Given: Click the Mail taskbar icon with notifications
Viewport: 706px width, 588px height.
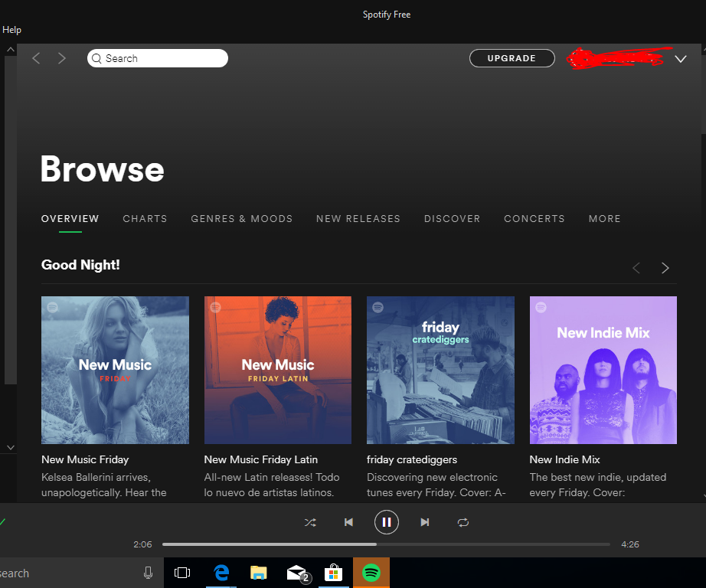Looking at the screenshot, I should pyautogui.click(x=296, y=573).
